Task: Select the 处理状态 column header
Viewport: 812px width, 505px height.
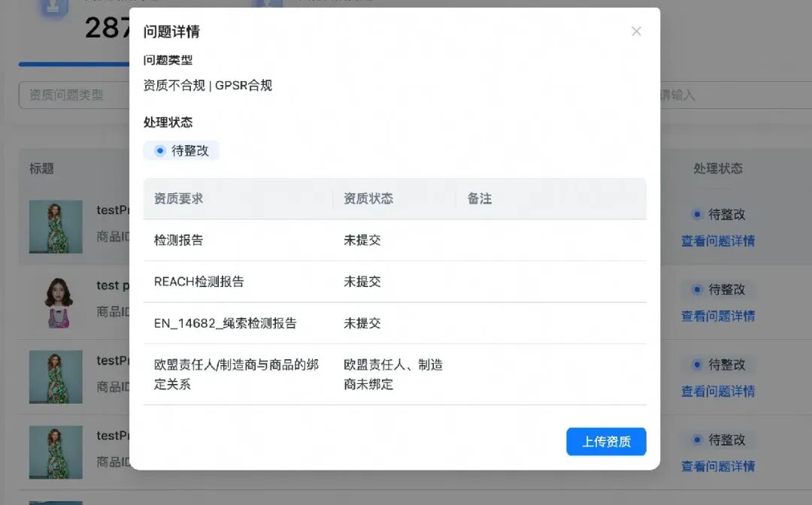Action: click(x=719, y=168)
